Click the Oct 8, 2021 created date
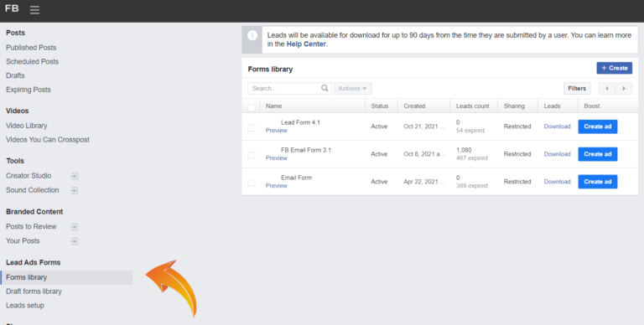Viewport: 644px width, 325px height. click(424, 154)
